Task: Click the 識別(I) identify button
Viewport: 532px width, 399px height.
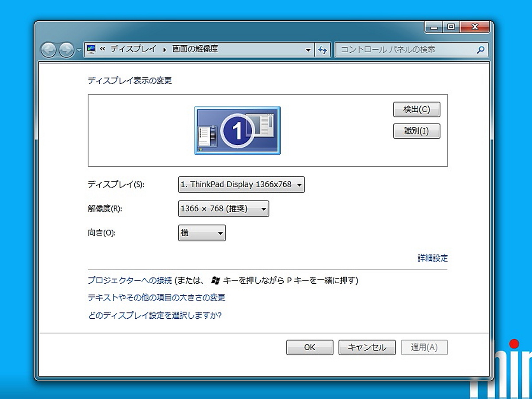Action: pos(417,131)
